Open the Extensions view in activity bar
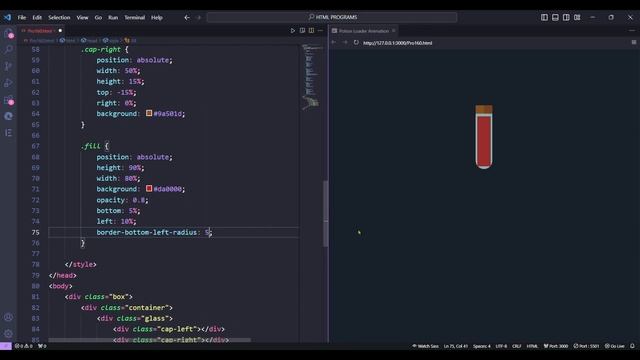The width and height of the screenshot is (640, 360). point(9,100)
